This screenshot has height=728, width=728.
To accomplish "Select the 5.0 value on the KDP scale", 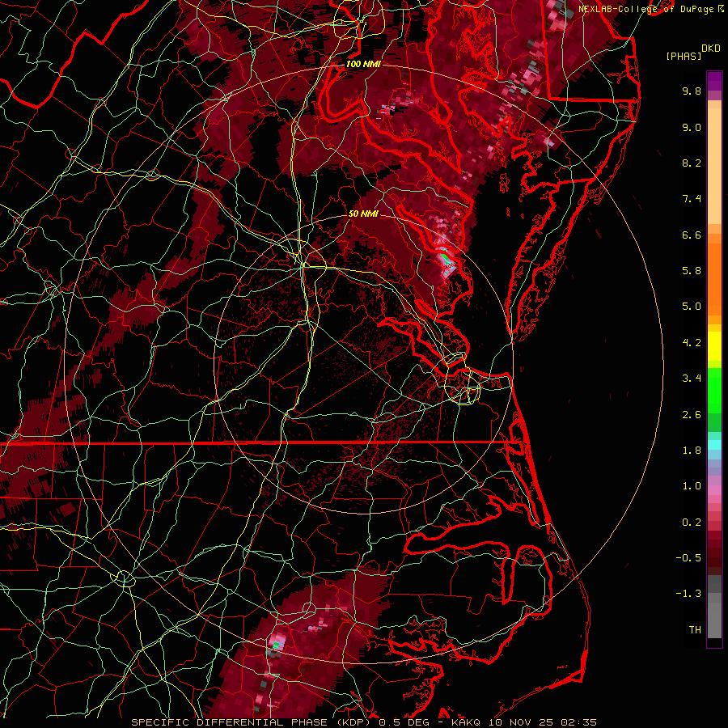I will coord(692,307).
